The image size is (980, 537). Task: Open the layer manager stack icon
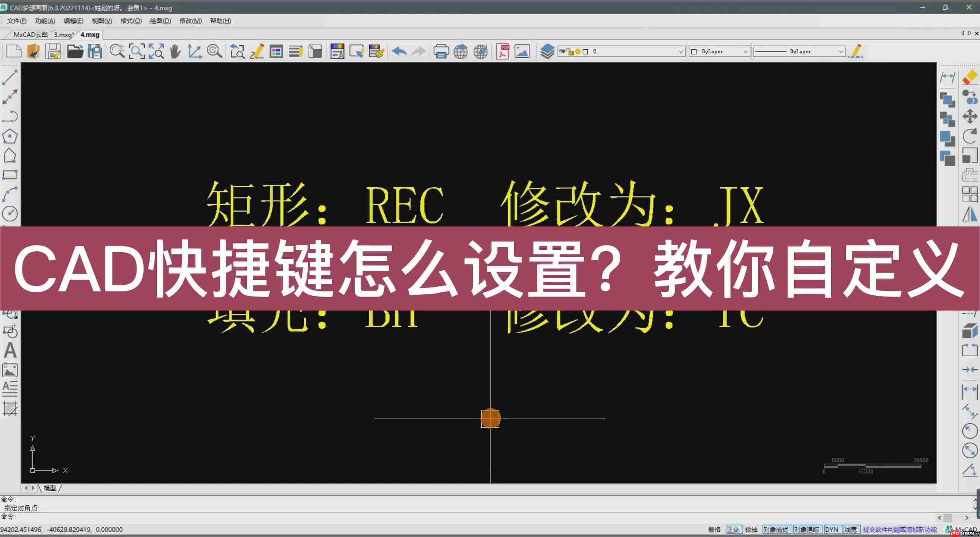pos(547,51)
